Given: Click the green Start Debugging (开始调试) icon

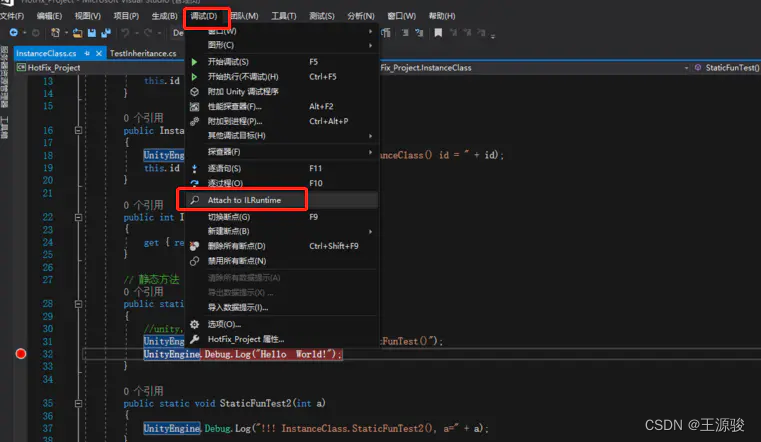Looking at the screenshot, I should 195,62.
